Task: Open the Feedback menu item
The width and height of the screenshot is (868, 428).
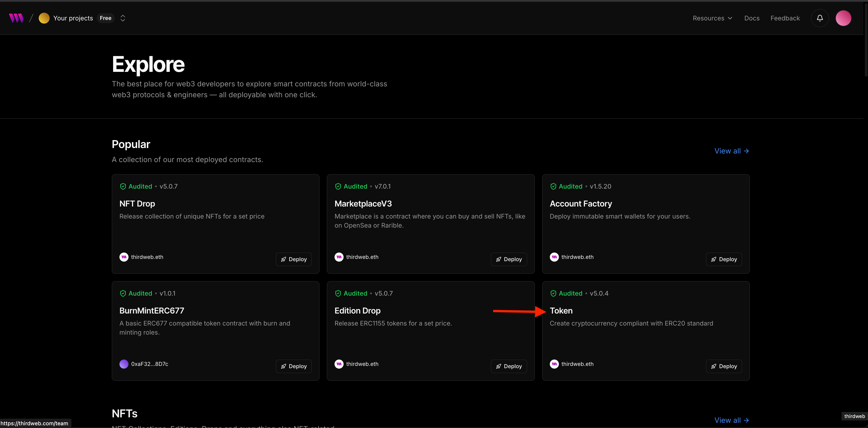Action: tap(785, 18)
